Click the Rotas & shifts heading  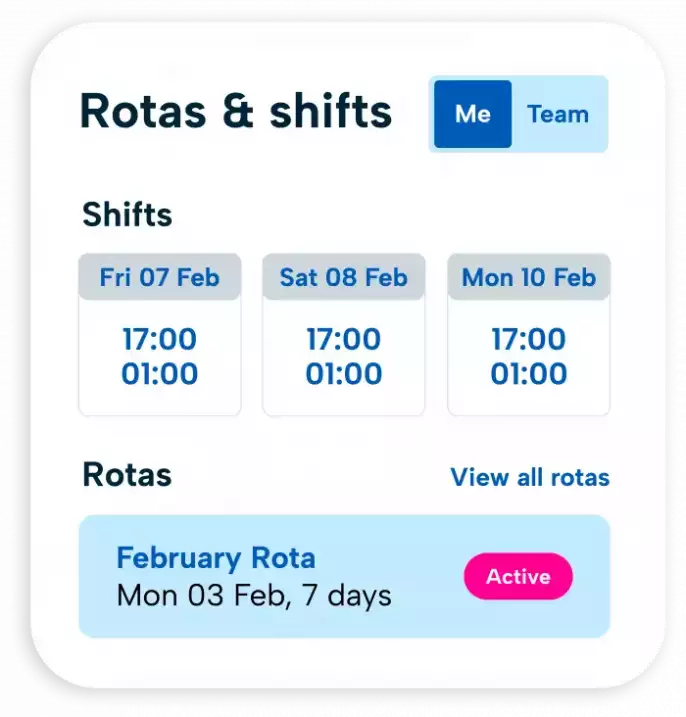236,110
